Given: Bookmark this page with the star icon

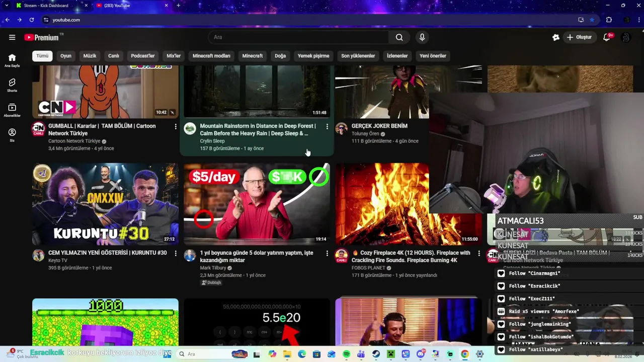Looking at the screenshot, I should pyautogui.click(x=592, y=20).
